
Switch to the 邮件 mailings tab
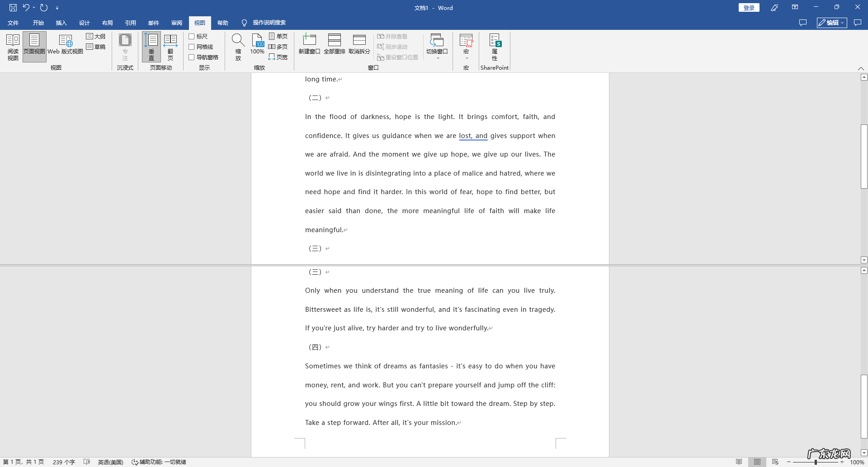[154, 23]
